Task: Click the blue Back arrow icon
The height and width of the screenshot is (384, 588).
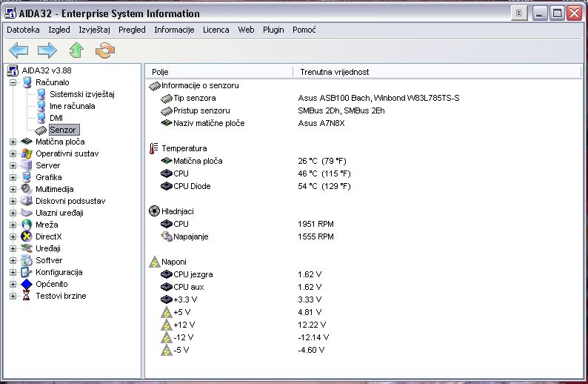Action: click(x=19, y=50)
